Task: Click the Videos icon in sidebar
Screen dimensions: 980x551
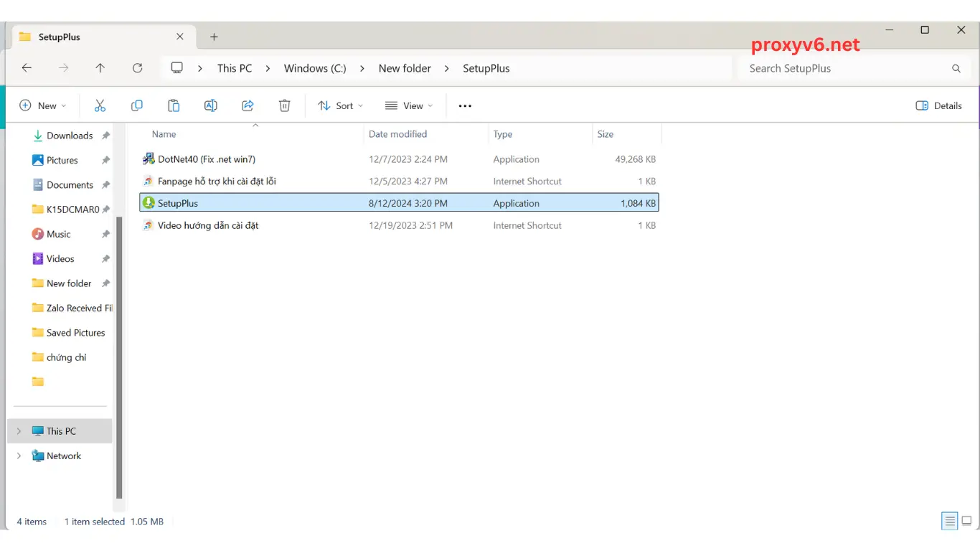Action: 38,259
